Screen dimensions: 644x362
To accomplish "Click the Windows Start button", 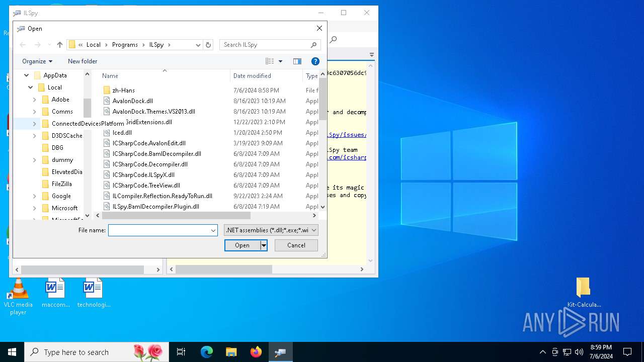I will click(12, 352).
